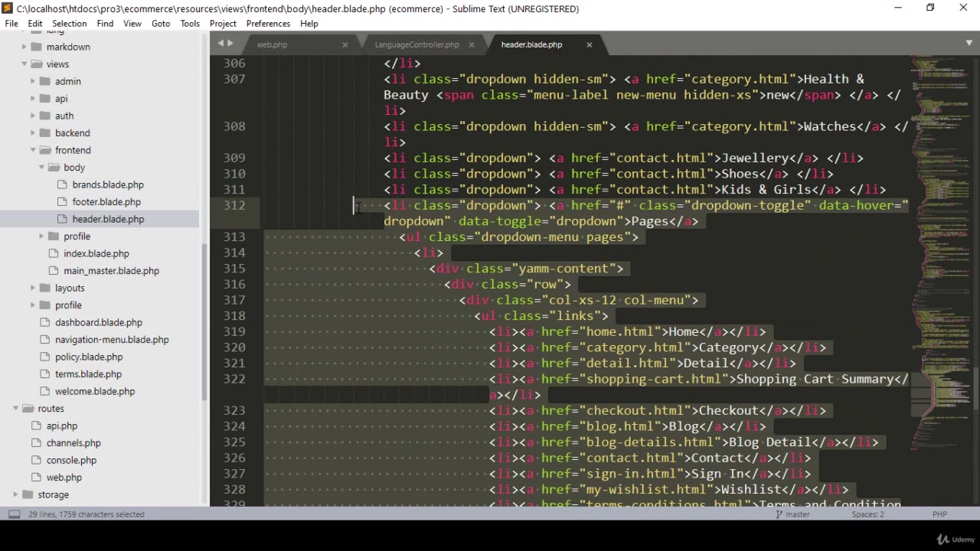980x551 pixels.
Task: Collapse the body folder
Action: click(x=41, y=168)
